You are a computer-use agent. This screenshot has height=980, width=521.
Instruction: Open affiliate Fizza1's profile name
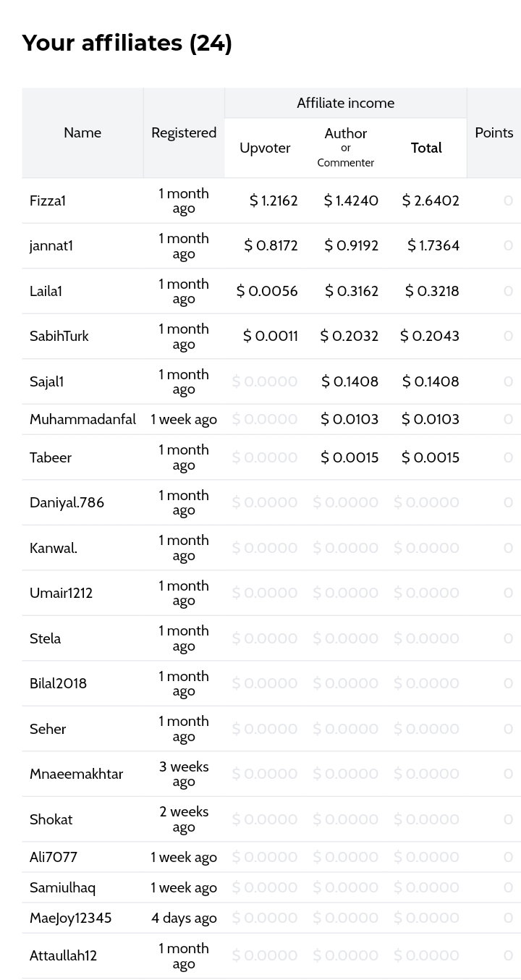pos(48,200)
